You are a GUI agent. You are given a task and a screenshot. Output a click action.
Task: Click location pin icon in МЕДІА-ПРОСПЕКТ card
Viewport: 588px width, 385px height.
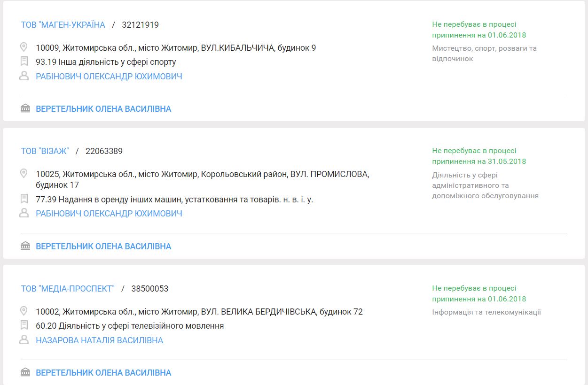click(x=24, y=311)
